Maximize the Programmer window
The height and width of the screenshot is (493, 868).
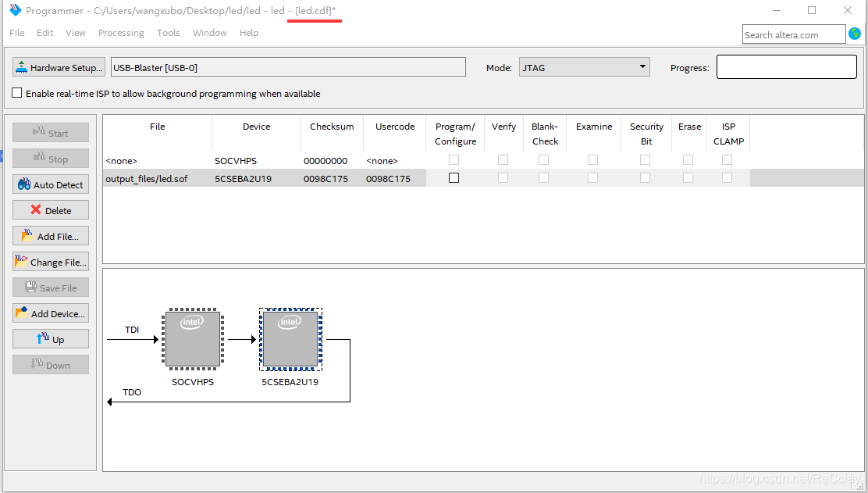click(812, 10)
